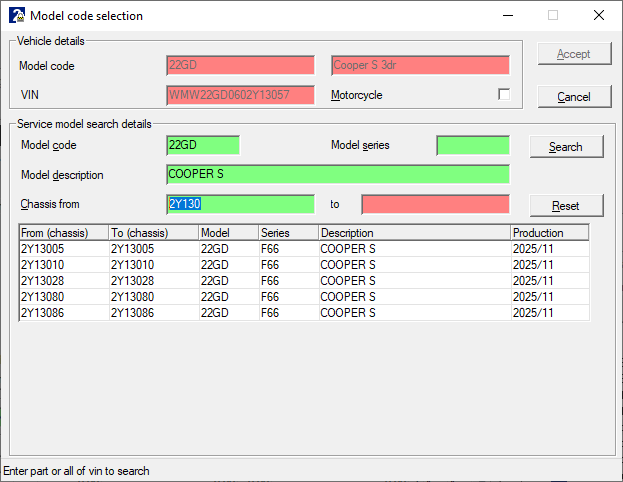The width and height of the screenshot is (623, 482).
Task: Sort by Production column header
Action: (x=549, y=233)
